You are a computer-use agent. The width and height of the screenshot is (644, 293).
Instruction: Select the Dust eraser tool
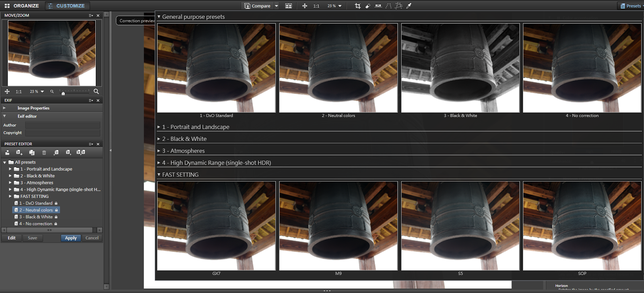(x=367, y=6)
